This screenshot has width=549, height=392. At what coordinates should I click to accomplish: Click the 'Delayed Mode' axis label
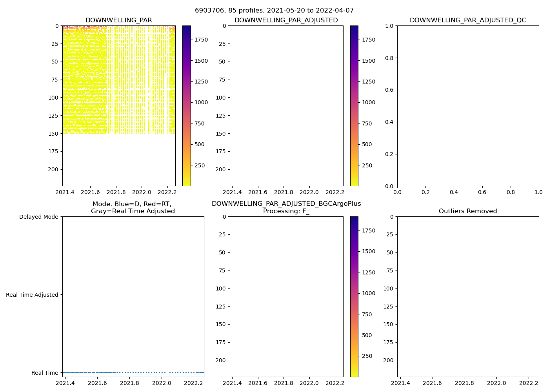[x=38, y=217]
